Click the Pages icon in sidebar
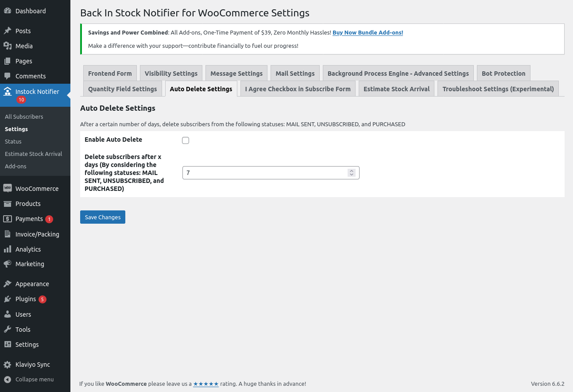This screenshot has width=573, height=392. pyautogui.click(x=8, y=61)
